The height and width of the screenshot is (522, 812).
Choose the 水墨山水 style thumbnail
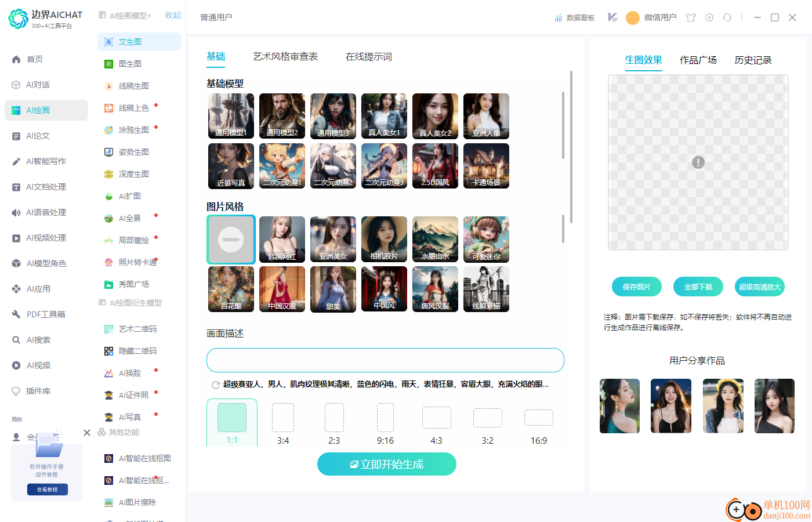click(x=435, y=239)
